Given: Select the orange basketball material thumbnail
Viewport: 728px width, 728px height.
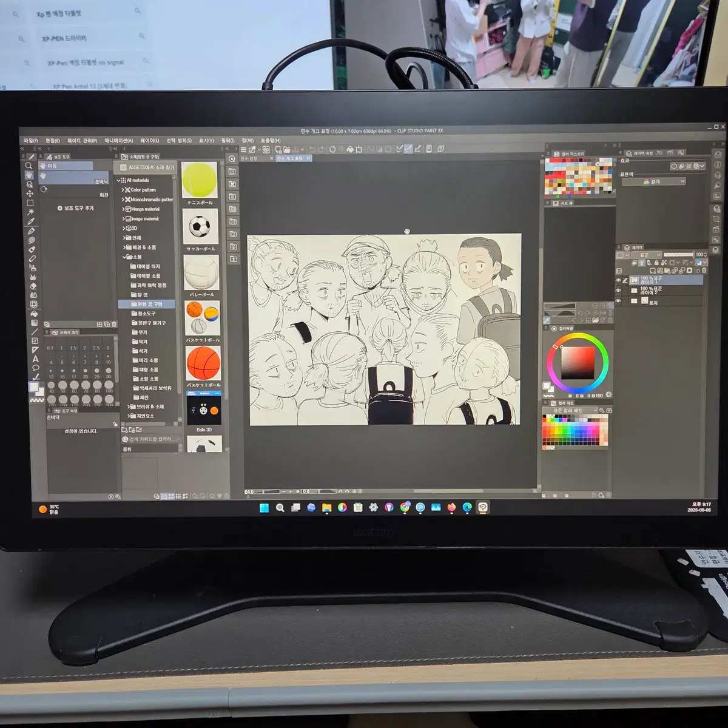Looking at the screenshot, I should 203,363.
